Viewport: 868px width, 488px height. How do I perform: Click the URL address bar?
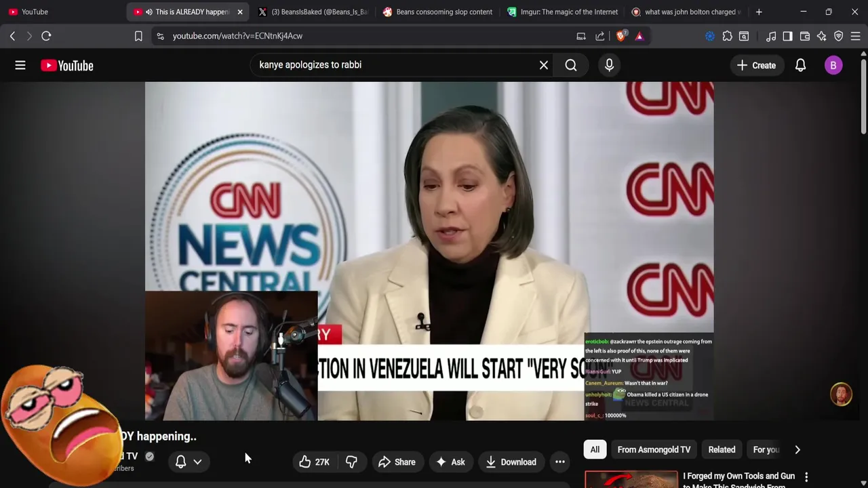[366, 36]
